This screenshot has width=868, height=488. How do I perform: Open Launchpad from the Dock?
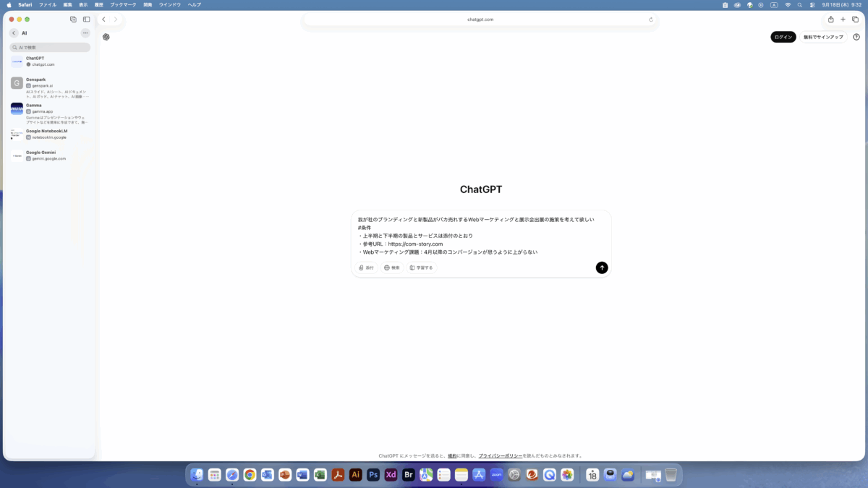pos(214,475)
